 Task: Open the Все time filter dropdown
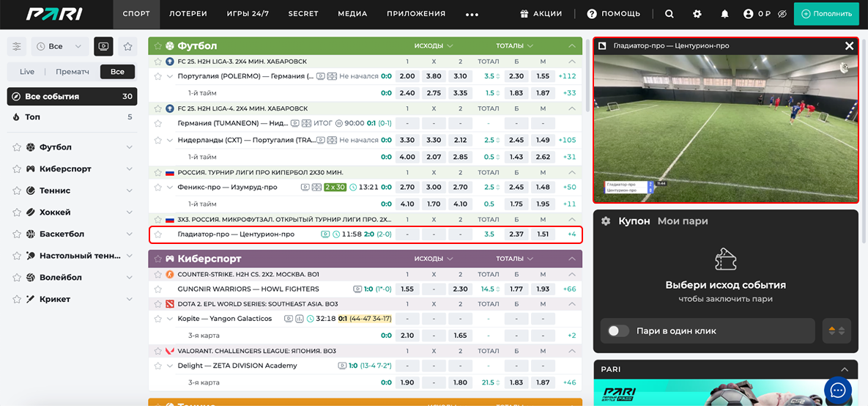[60, 46]
